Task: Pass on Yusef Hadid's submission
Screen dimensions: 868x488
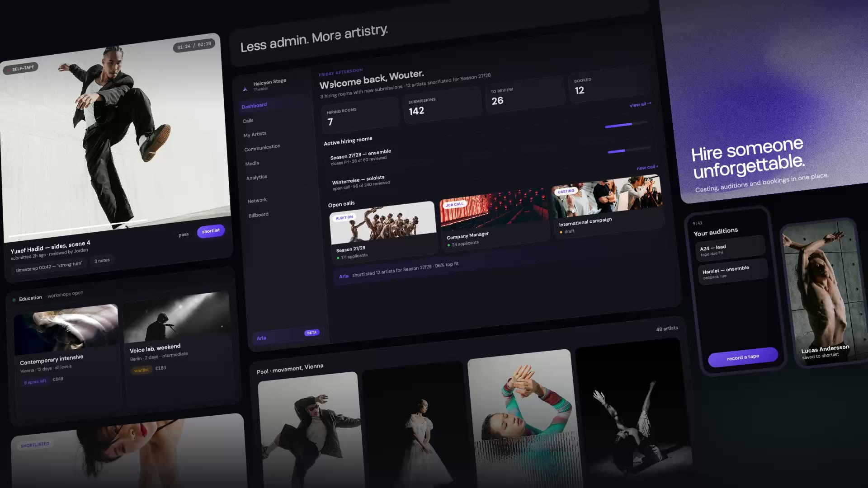Action: pyautogui.click(x=184, y=235)
